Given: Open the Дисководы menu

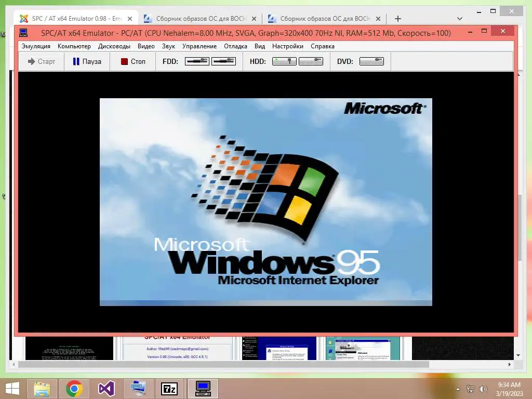Looking at the screenshot, I should [114, 46].
